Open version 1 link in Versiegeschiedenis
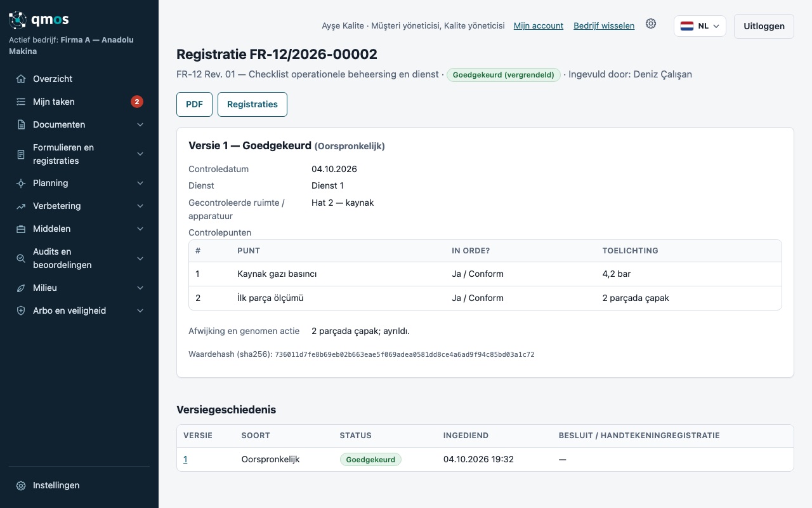The image size is (812, 508). click(185, 459)
